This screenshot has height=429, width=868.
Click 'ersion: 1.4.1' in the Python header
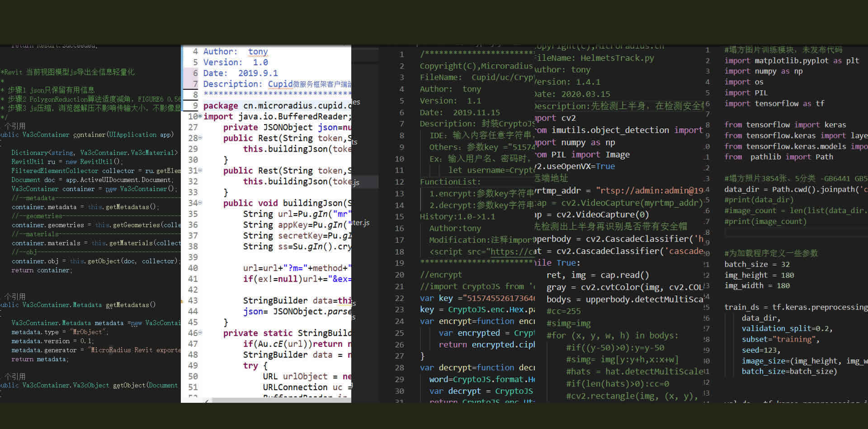tap(567, 82)
